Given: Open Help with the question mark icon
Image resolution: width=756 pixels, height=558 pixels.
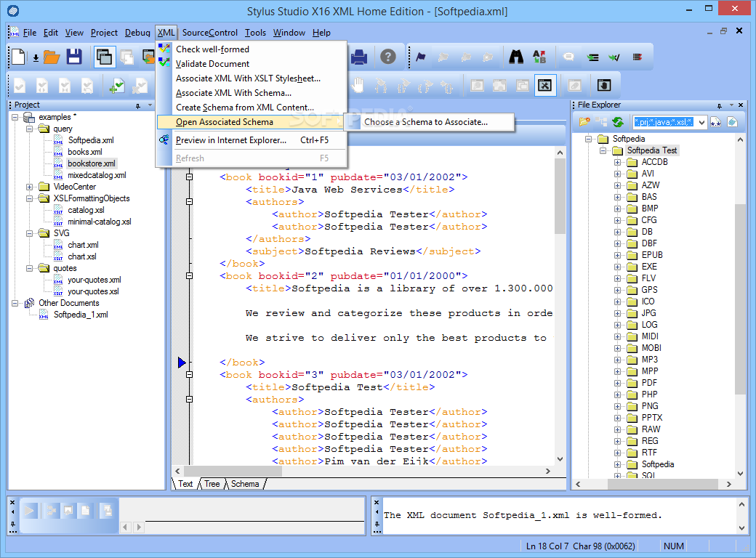Looking at the screenshot, I should click(388, 57).
